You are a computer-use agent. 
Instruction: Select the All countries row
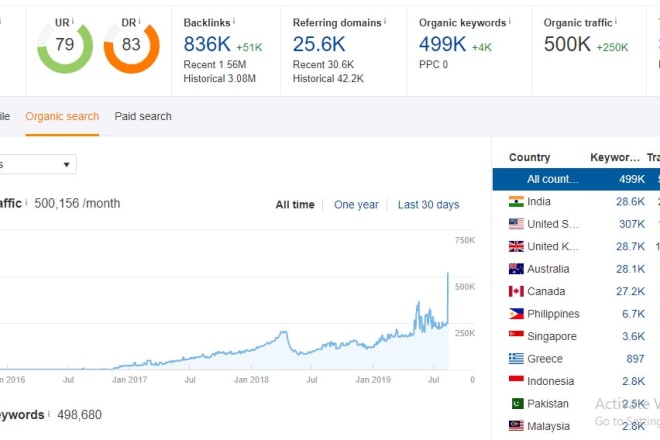click(x=576, y=179)
